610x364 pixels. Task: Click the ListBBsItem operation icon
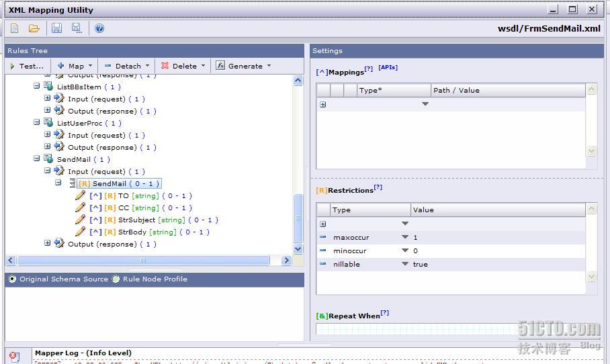tap(48, 86)
